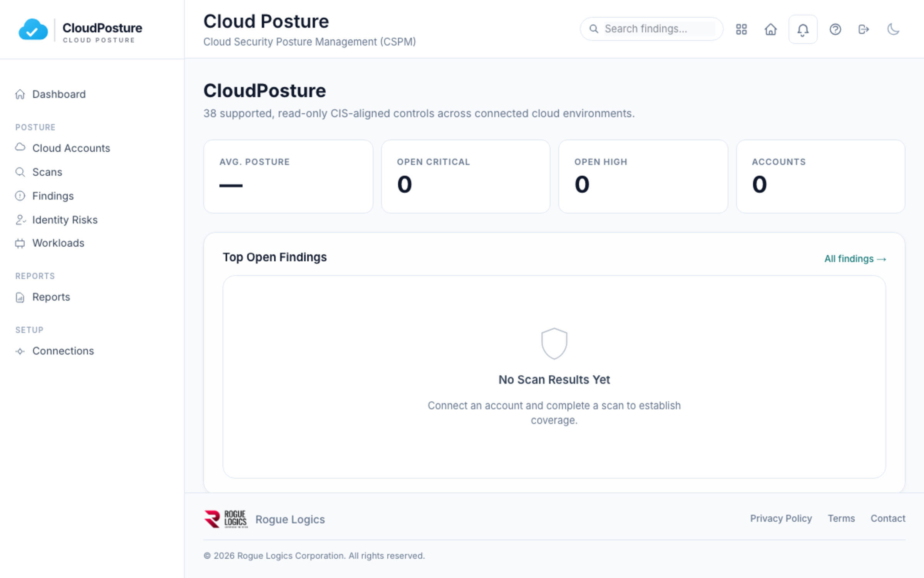Click Rogue Logics footer text
The image size is (924, 578).
(x=290, y=519)
